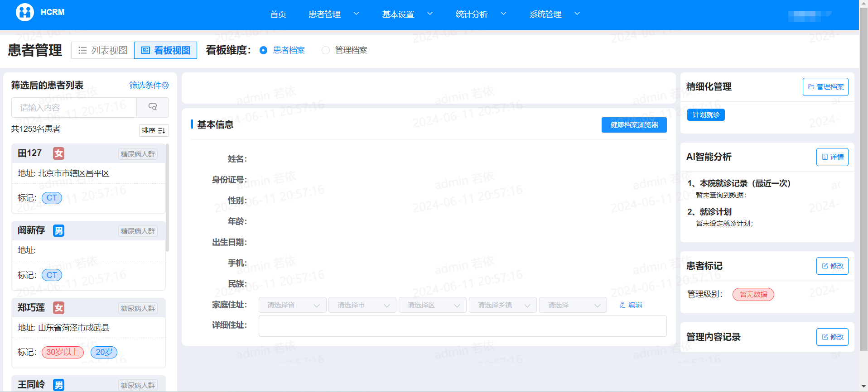Switch to 看板视图 board view

[x=166, y=50]
